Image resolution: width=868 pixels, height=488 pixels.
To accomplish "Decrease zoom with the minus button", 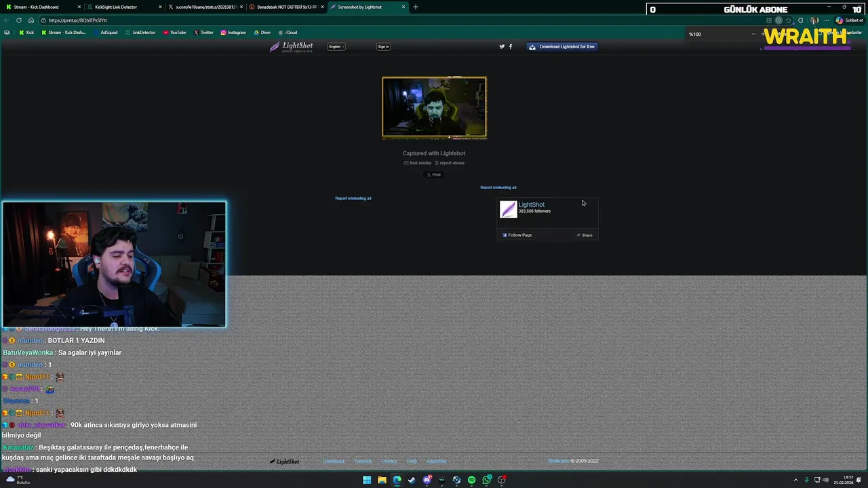I will tap(753, 34).
